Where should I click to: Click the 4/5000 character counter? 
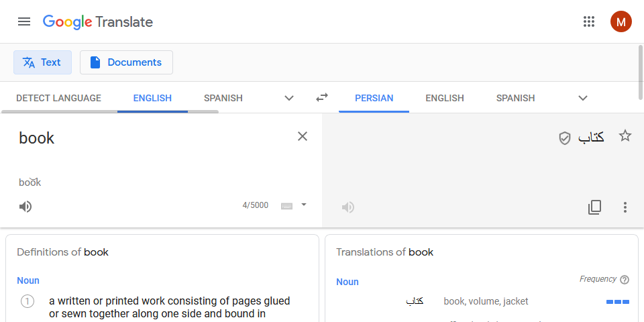tap(255, 205)
